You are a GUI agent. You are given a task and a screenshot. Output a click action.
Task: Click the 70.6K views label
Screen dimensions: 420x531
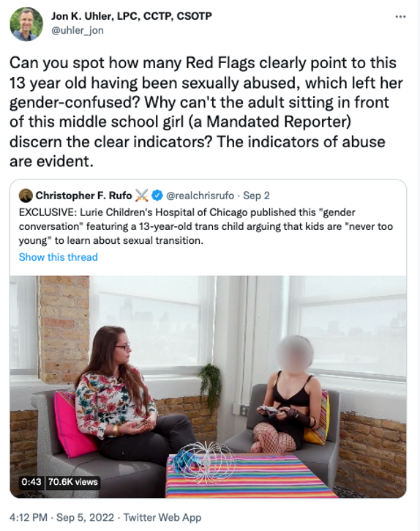(72, 481)
